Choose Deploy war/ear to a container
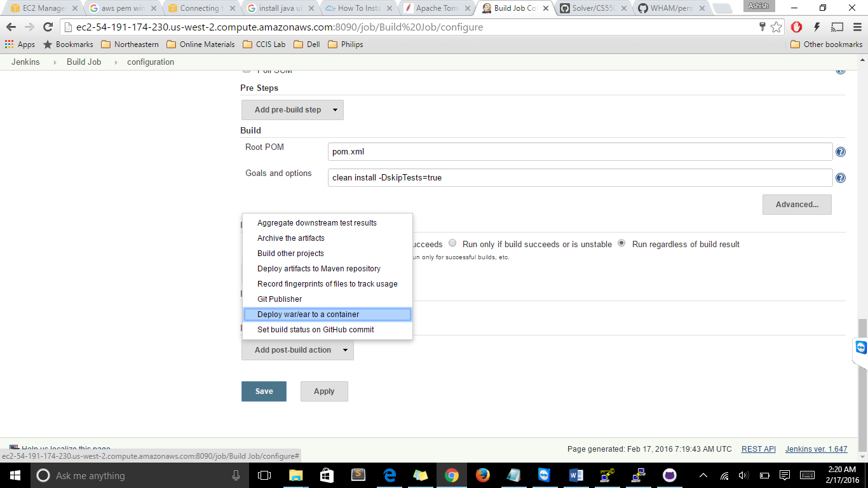This screenshot has width=868, height=488. click(x=308, y=315)
